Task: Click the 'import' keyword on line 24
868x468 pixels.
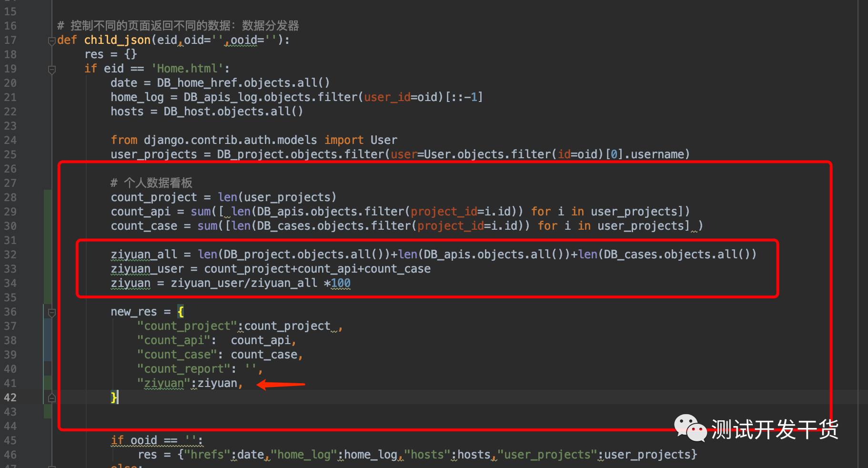Action: [x=344, y=140]
